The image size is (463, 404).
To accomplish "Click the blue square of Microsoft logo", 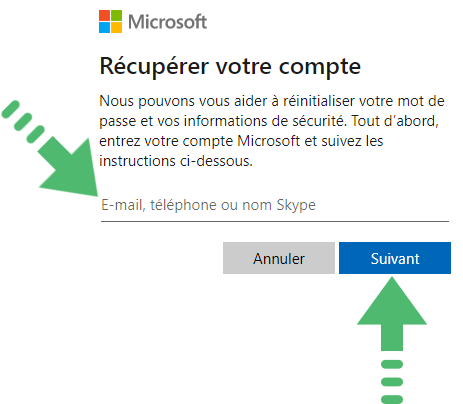I will click(x=104, y=27).
